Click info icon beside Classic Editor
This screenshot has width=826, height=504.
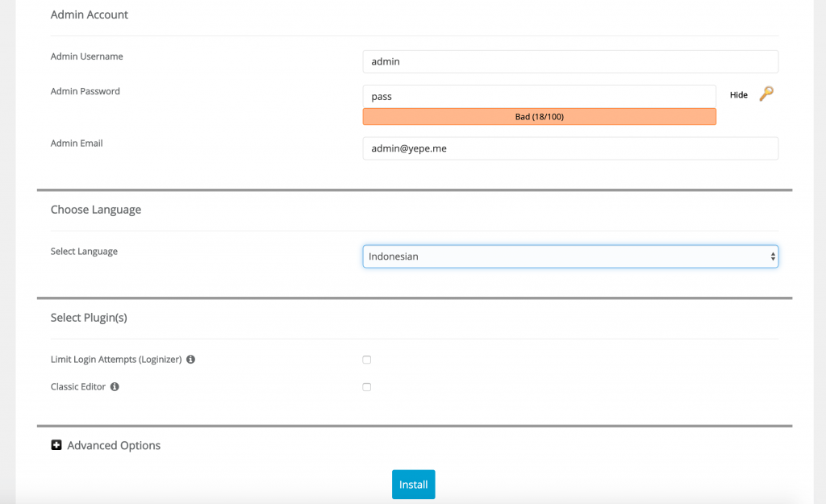(x=115, y=387)
